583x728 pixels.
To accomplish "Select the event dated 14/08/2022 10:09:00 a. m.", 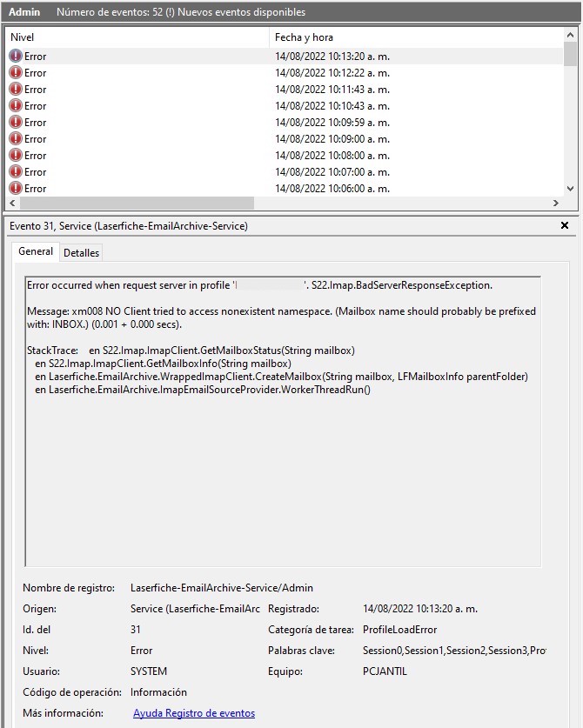I will coord(285,139).
